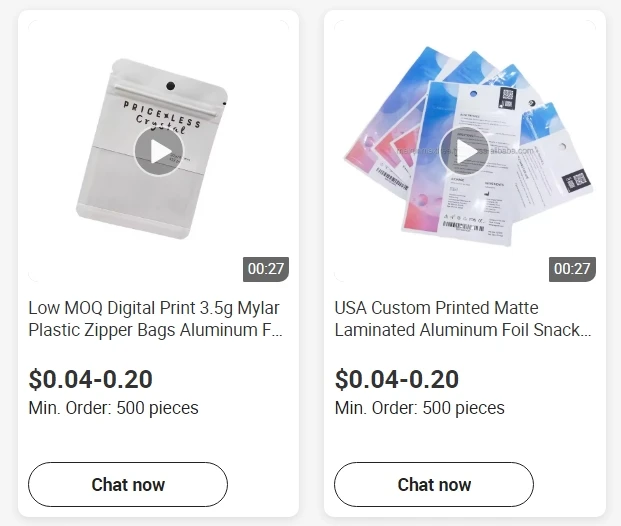The width and height of the screenshot is (621, 526).
Task: Open the Low MOQ Digital Print 3.5g Mylar listing title
Action: coord(155,318)
